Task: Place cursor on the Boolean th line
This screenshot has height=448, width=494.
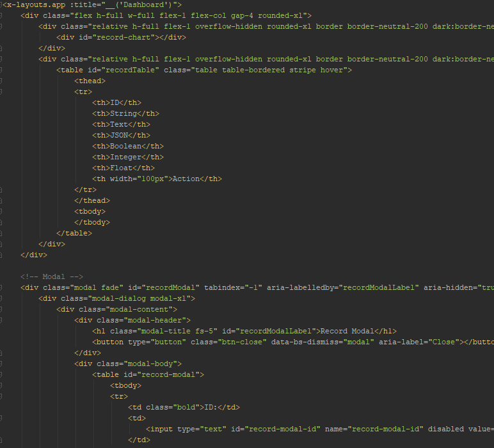Action: 127,146
